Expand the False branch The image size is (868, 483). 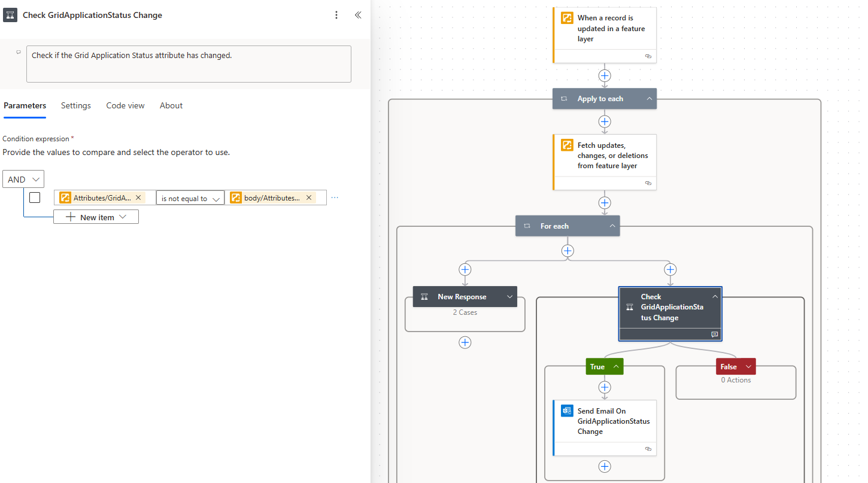pyautogui.click(x=748, y=367)
